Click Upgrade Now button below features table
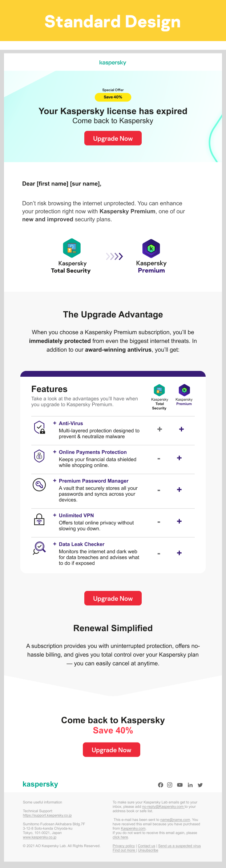Image resolution: width=226 pixels, height=868 pixels. coord(113,599)
